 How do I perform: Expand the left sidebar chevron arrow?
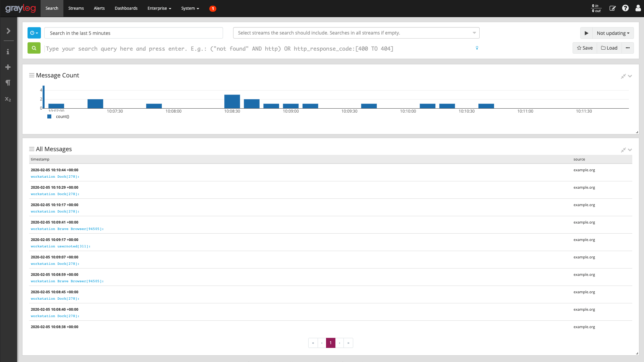coord(8,31)
